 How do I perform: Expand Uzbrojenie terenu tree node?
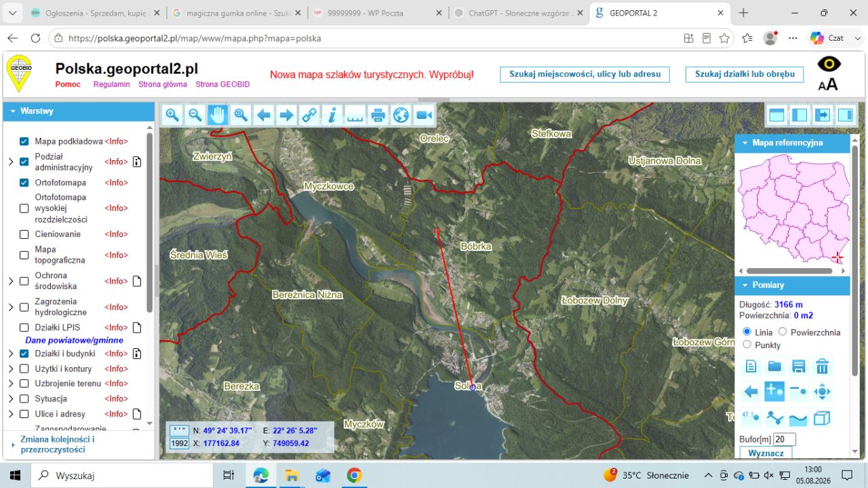pos(11,383)
